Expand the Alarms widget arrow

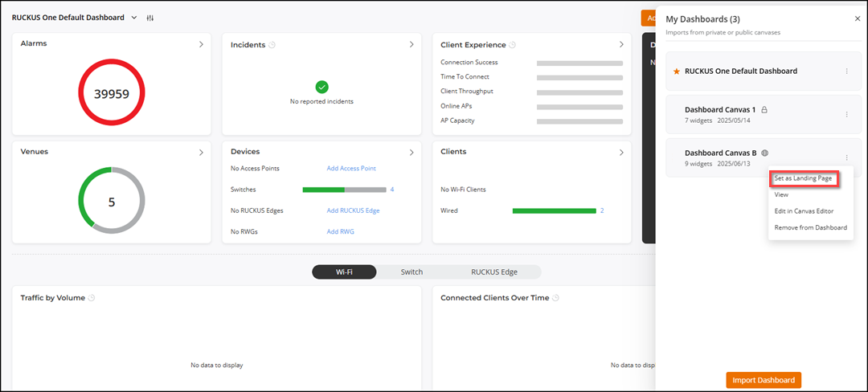(201, 44)
